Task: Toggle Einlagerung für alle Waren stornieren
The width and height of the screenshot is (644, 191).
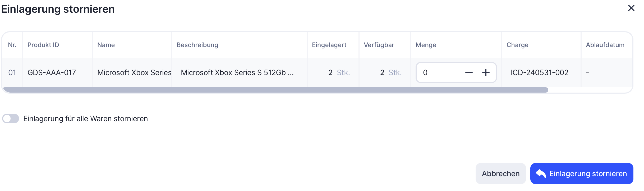Action: point(11,119)
